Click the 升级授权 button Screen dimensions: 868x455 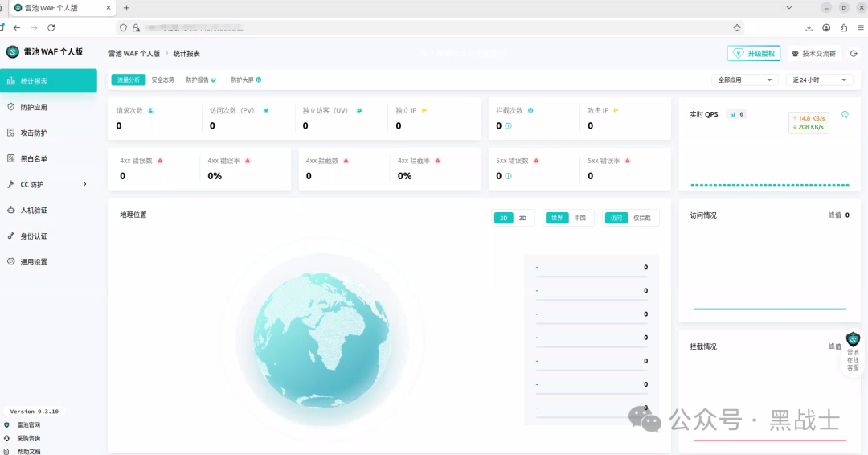(753, 53)
